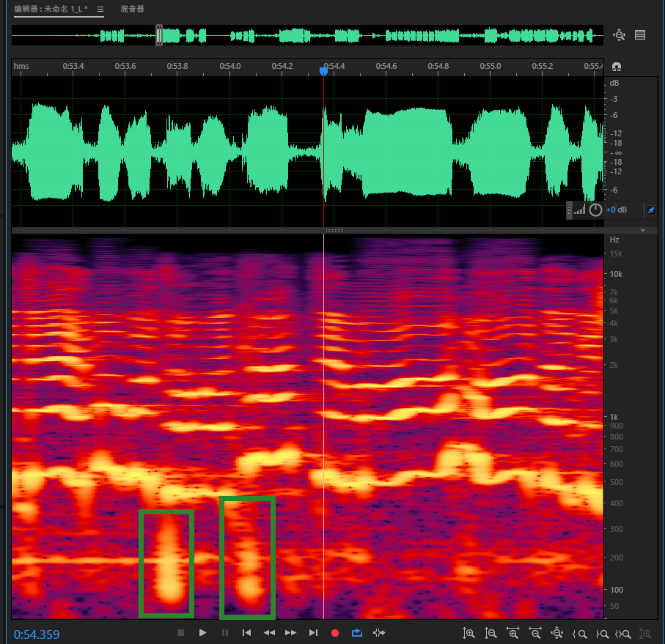
Task: Click Zoom Out Full icon
Action: tap(557, 633)
